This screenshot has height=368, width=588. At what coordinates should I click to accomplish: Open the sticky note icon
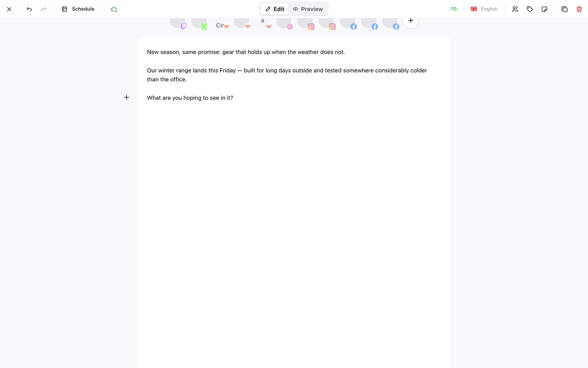[x=545, y=9]
